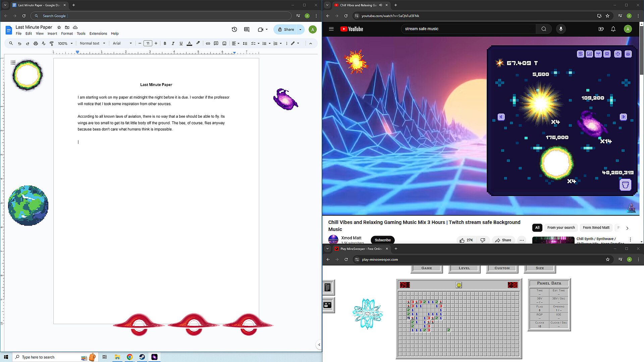The image size is (644, 362).
Task: Toggle italic formatting in Docs toolbar
Action: 173,43
